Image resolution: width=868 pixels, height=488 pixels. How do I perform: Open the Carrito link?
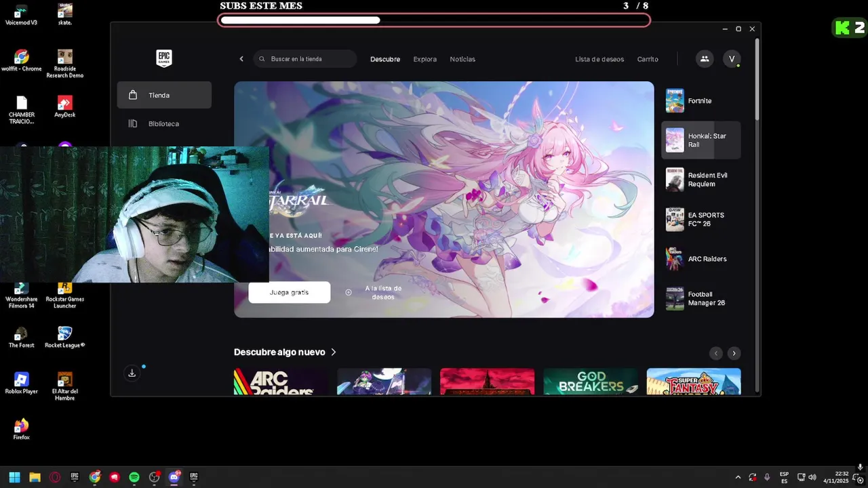coord(648,59)
